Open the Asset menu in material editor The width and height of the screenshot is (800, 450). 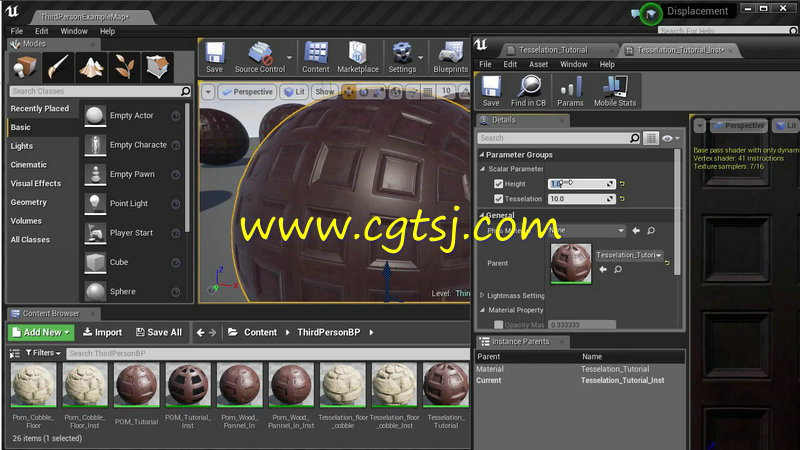pyautogui.click(x=538, y=64)
